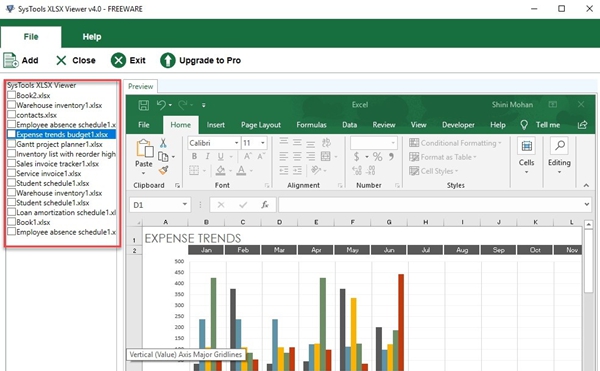
Task: Check the Inventory list with reorder checkbox
Action: (11, 153)
